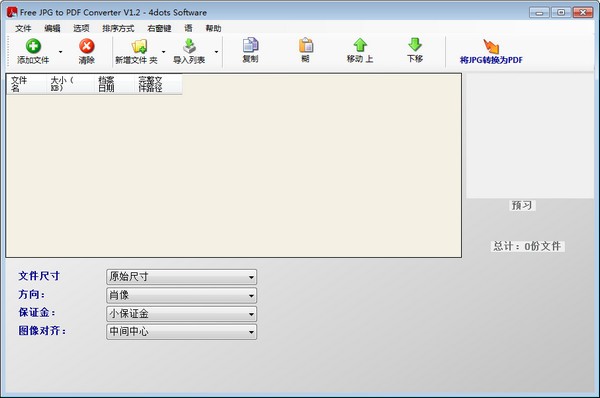
Task: Click the Copy (复制) toolbar icon
Action: 250,45
